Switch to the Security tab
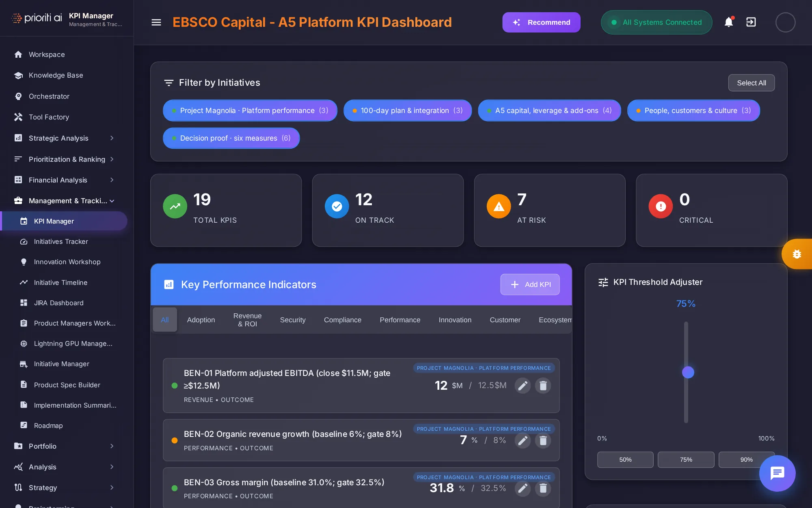This screenshot has width=812, height=508. pyautogui.click(x=293, y=320)
